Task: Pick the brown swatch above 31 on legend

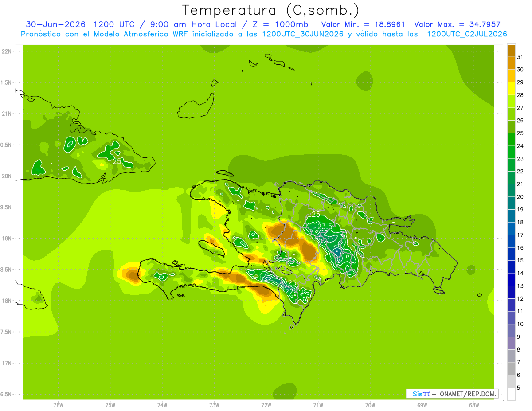Action: [x=511, y=51]
